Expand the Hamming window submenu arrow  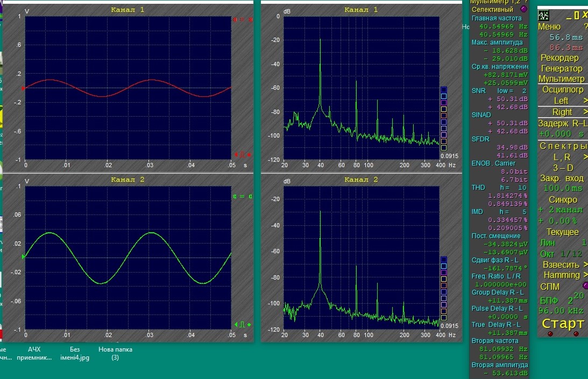(585, 275)
